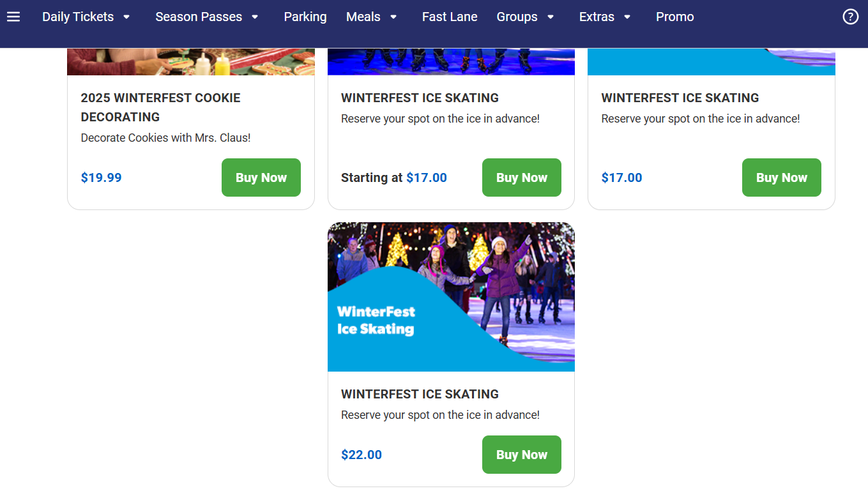Expand the Season Passes dropdown arrow
The width and height of the screenshot is (868, 491).
(x=255, y=17)
